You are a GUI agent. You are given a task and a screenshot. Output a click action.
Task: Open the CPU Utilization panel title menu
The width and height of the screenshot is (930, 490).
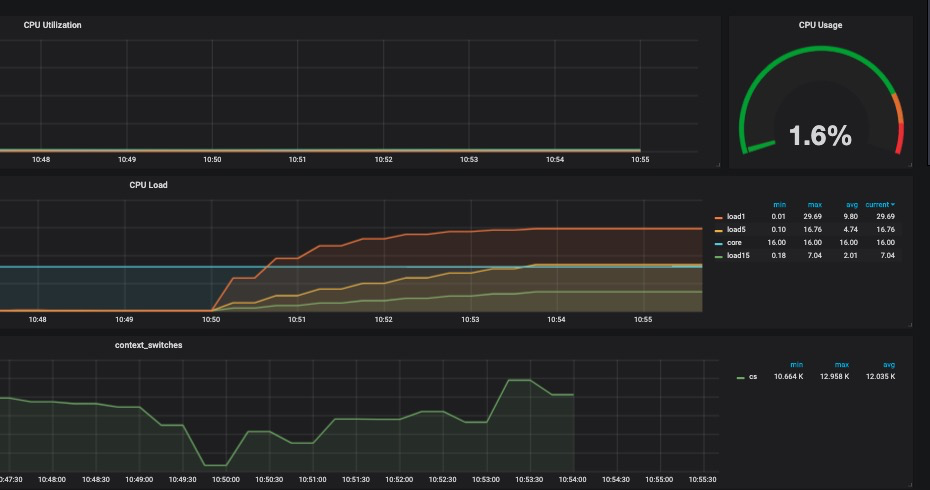[52, 25]
